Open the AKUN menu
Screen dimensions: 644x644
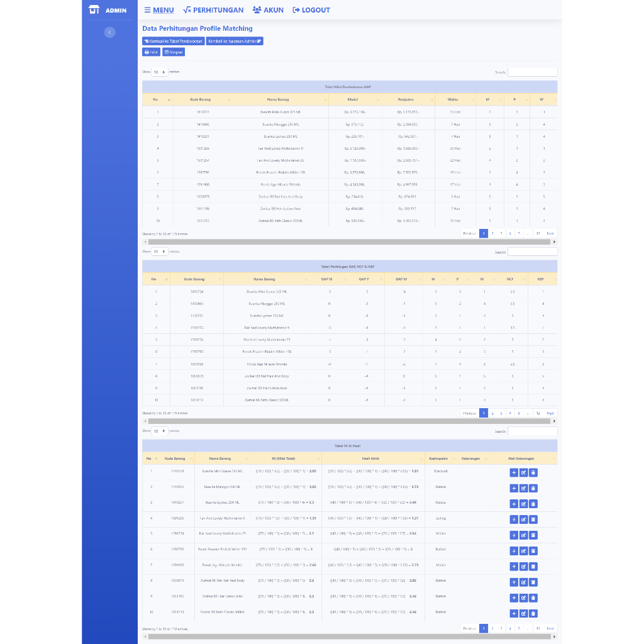(x=268, y=10)
